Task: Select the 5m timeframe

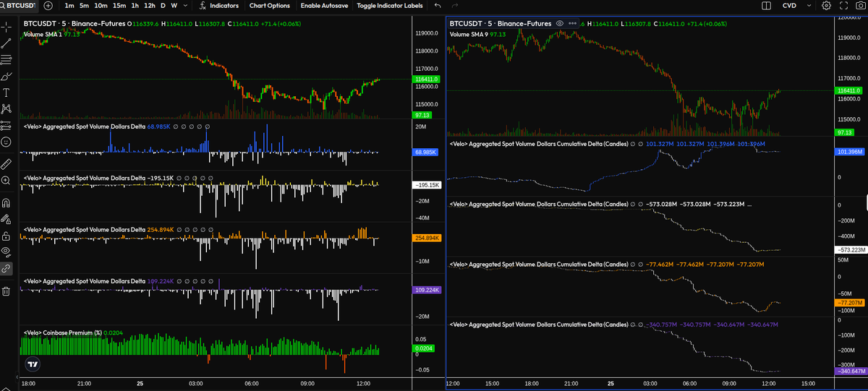Action: coord(84,5)
